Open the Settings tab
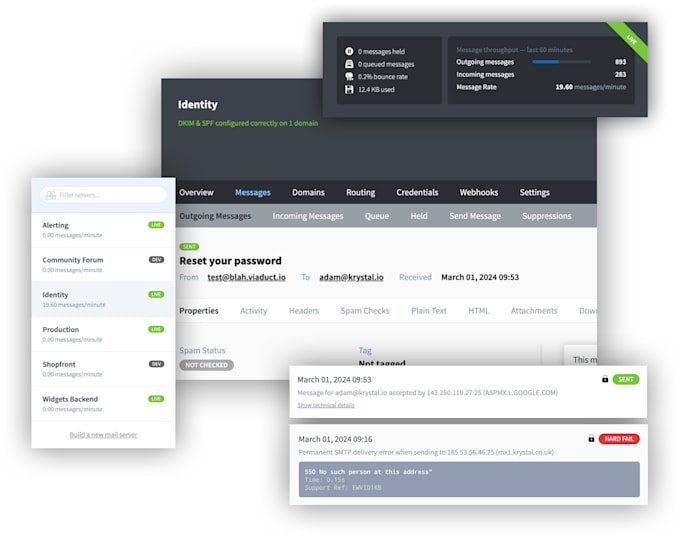 pos(535,192)
